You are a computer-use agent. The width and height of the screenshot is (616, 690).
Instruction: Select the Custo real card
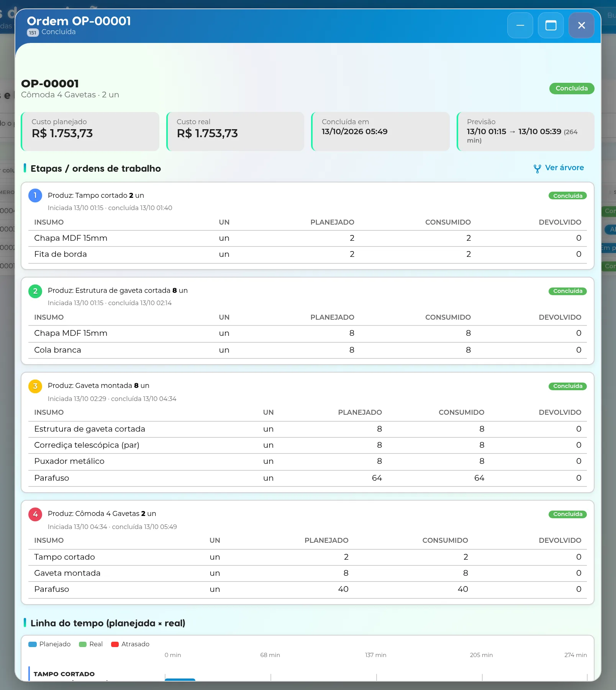235,131
